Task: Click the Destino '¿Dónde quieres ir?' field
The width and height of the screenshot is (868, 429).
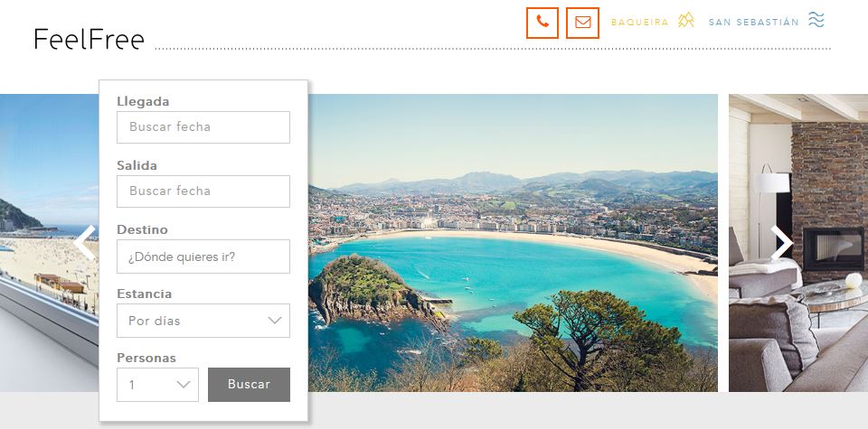Action: click(203, 256)
